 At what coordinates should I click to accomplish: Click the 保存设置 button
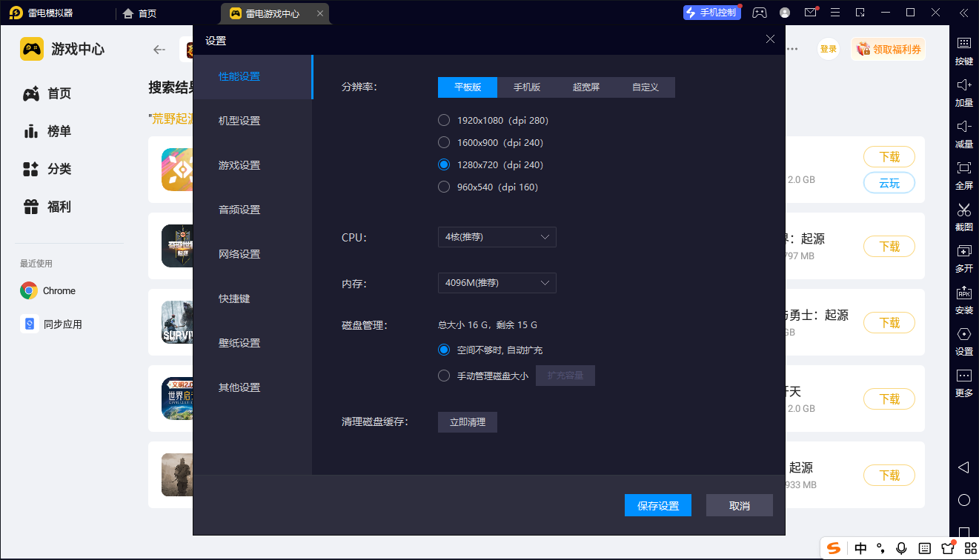click(x=658, y=505)
